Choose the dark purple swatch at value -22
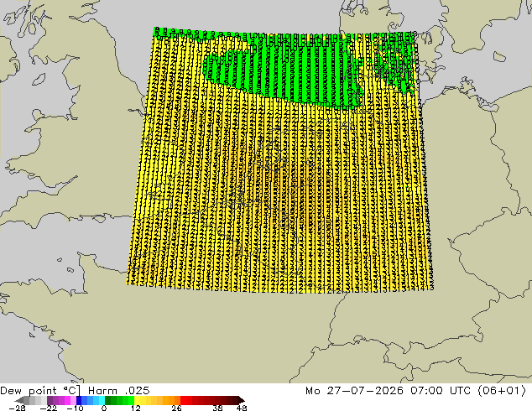The image size is (532, 411). coord(50,400)
